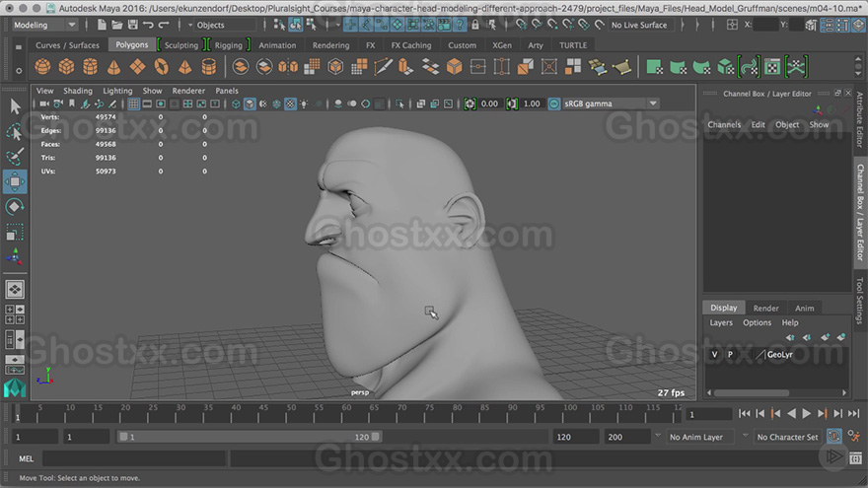Play the animation forwards
868x488 pixels.
click(x=807, y=413)
